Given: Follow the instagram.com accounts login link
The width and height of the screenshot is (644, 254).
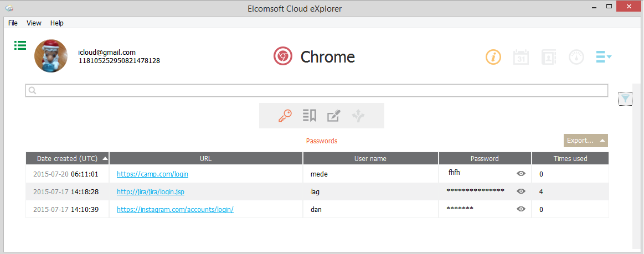Looking at the screenshot, I should coord(175,210).
